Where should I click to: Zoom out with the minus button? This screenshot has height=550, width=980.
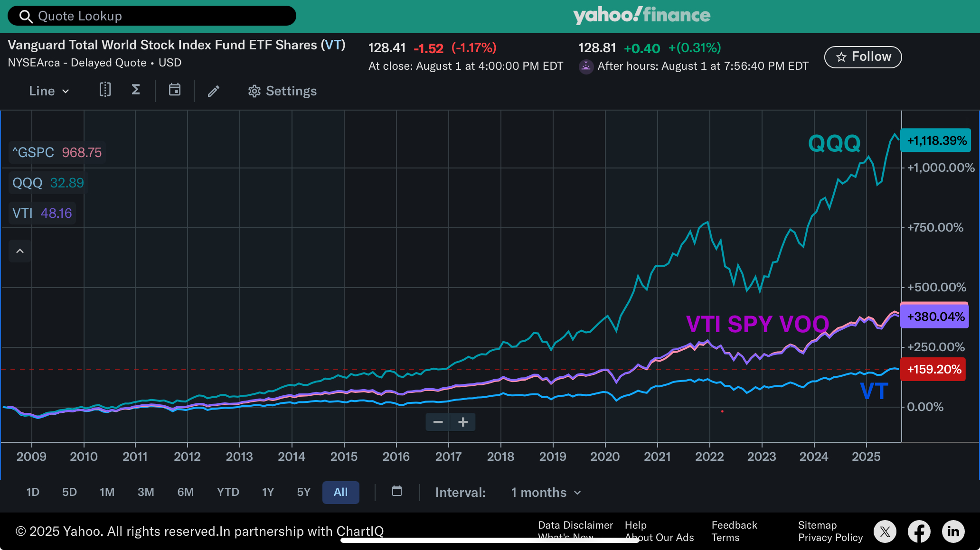438,422
